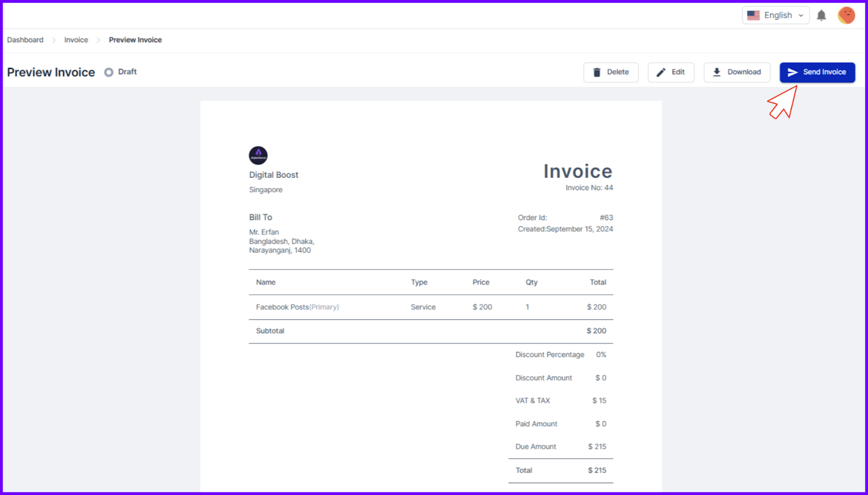
Task: Select the Draft status circle
Action: 108,72
